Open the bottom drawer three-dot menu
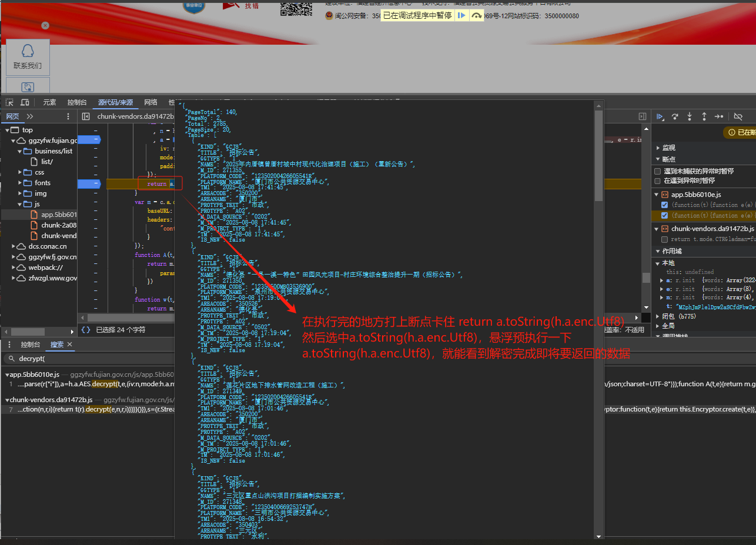 9,345
